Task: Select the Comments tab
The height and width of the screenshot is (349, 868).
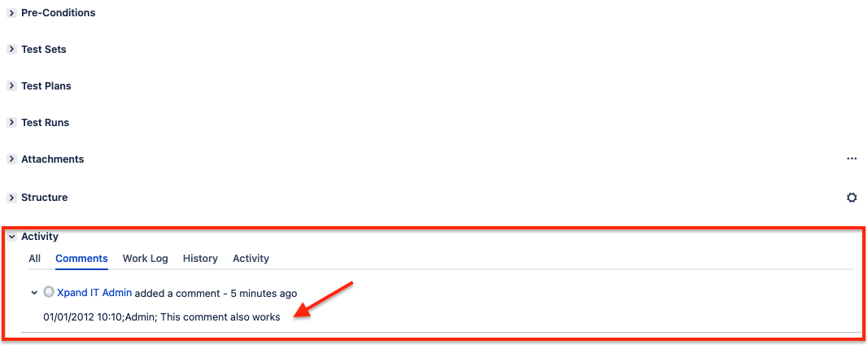Action: (x=81, y=258)
